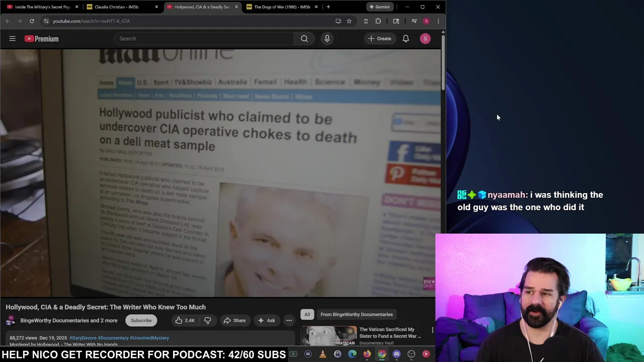Open OBS Studio from the taskbar
The height and width of the screenshot is (362, 644).
(x=411, y=354)
